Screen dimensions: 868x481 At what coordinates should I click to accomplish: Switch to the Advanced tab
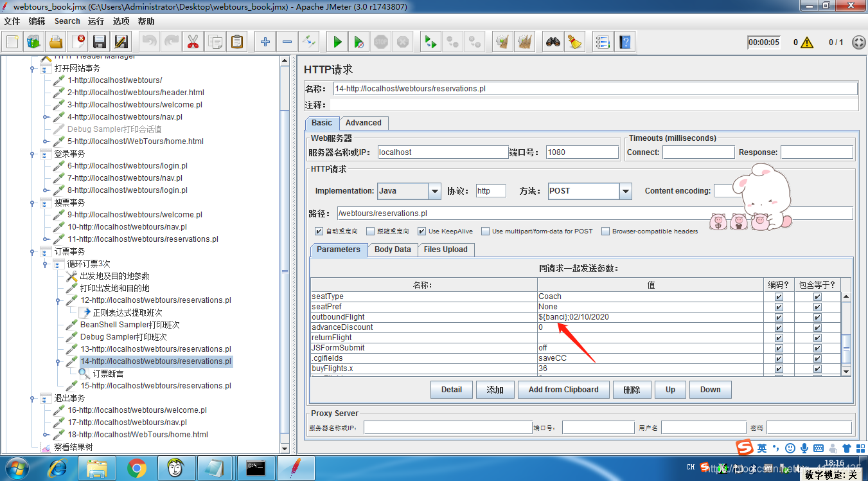coord(364,123)
